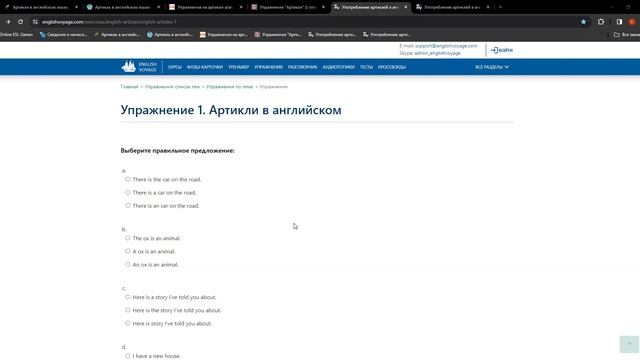
Task: Expand the Все разделы dropdown
Action: [x=492, y=67]
